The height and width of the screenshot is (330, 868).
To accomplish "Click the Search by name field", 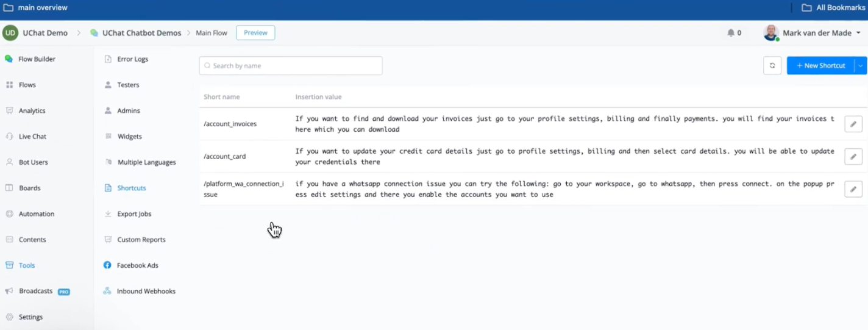I will point(291,66).
